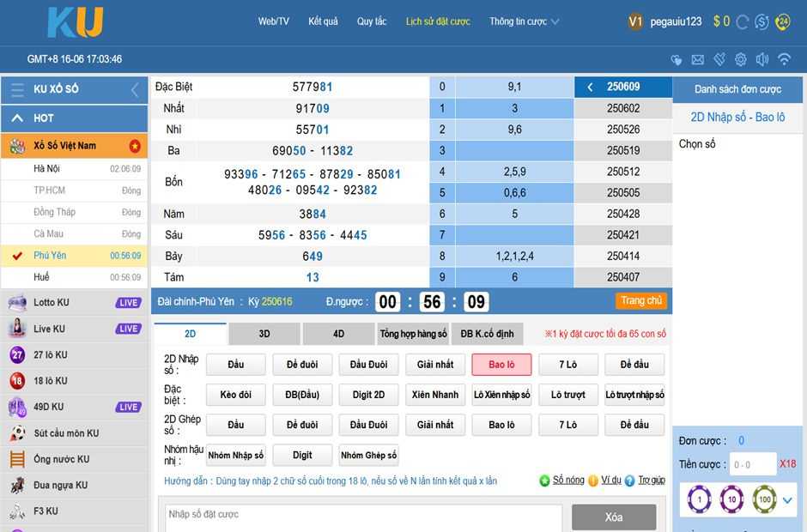
Task: Select Lô trượt bet type
Action: [568, 395]
